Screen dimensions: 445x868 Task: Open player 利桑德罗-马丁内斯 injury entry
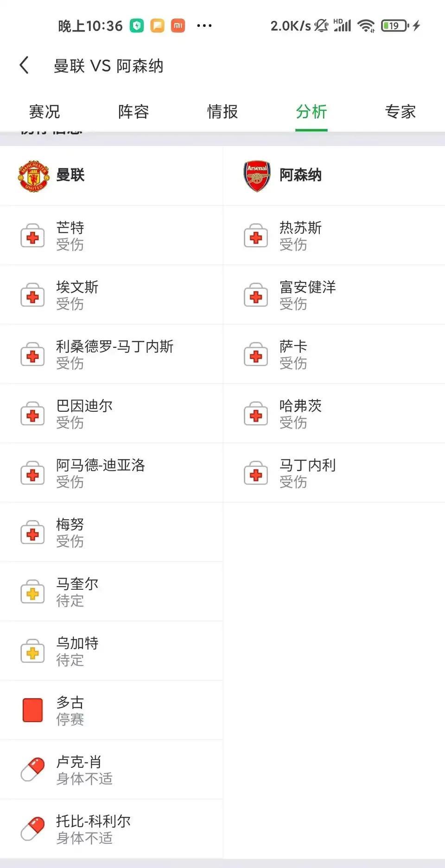click(114, 354)
